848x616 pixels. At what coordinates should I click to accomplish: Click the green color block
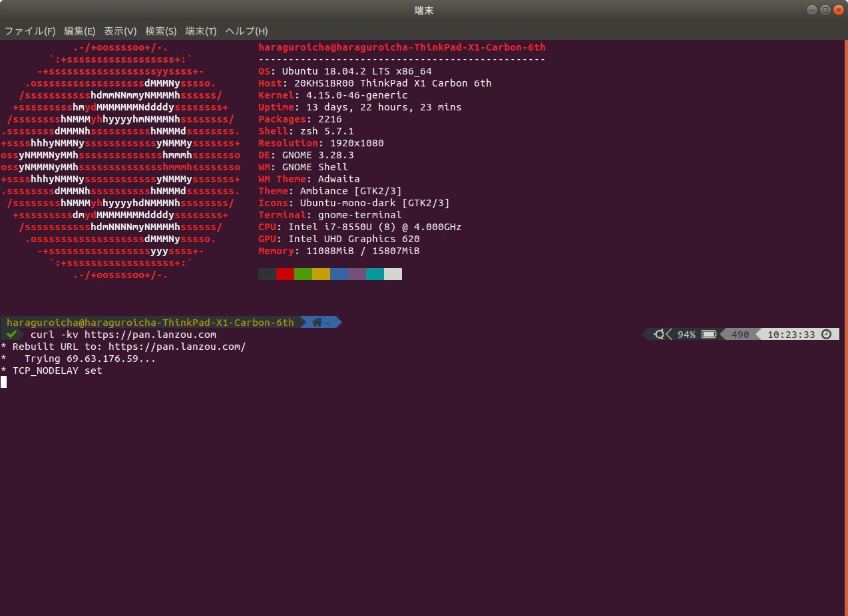point(303,274)
